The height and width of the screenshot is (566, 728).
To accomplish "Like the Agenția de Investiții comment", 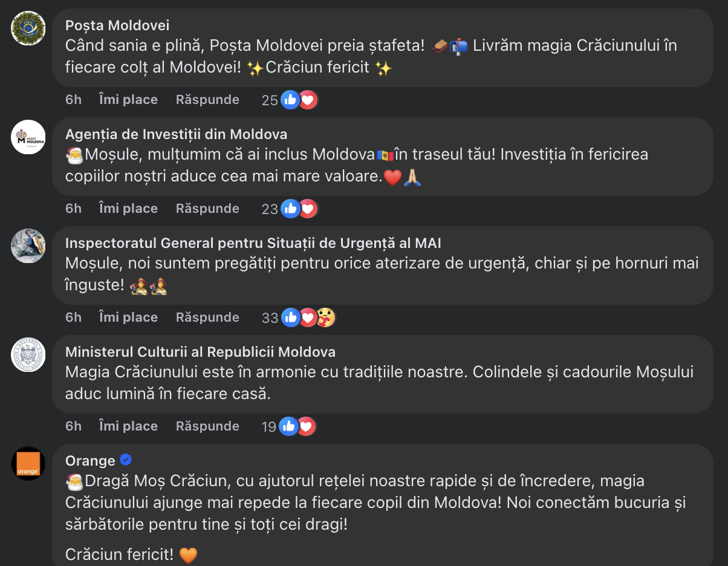I will click(x=128, y=209).
